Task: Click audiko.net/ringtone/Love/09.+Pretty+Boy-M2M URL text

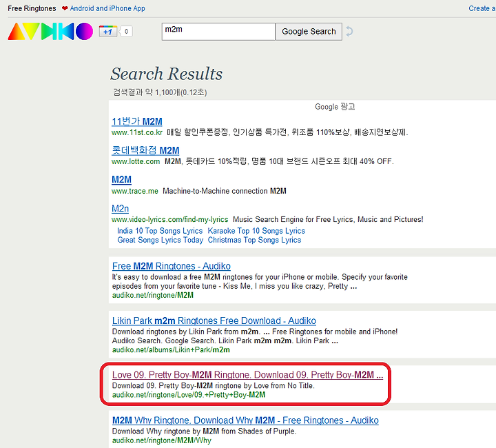Action: 189,395
